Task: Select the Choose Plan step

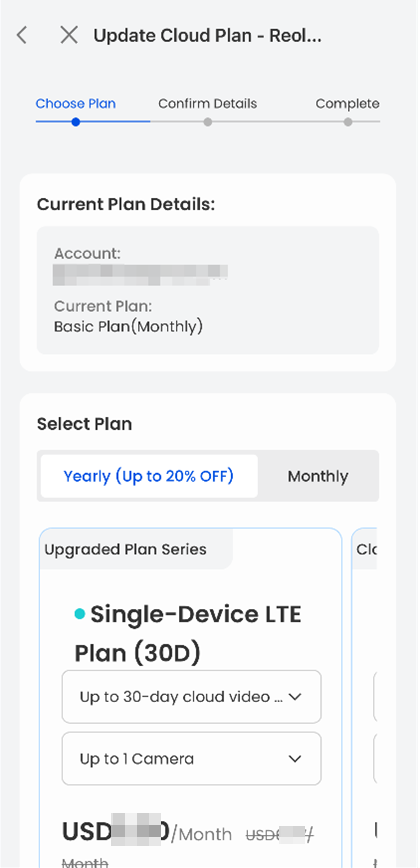Action: [x=76, y=104]
